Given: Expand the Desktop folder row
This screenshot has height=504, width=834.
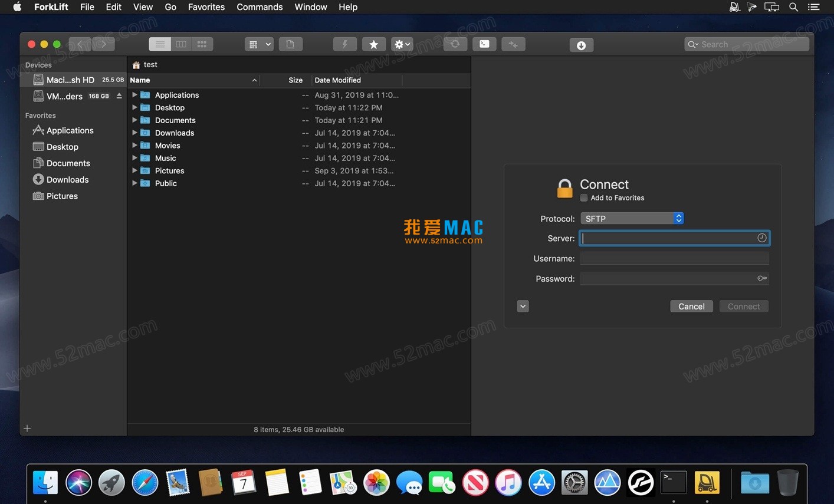Looking at the screenshot, I should [134, 107].
